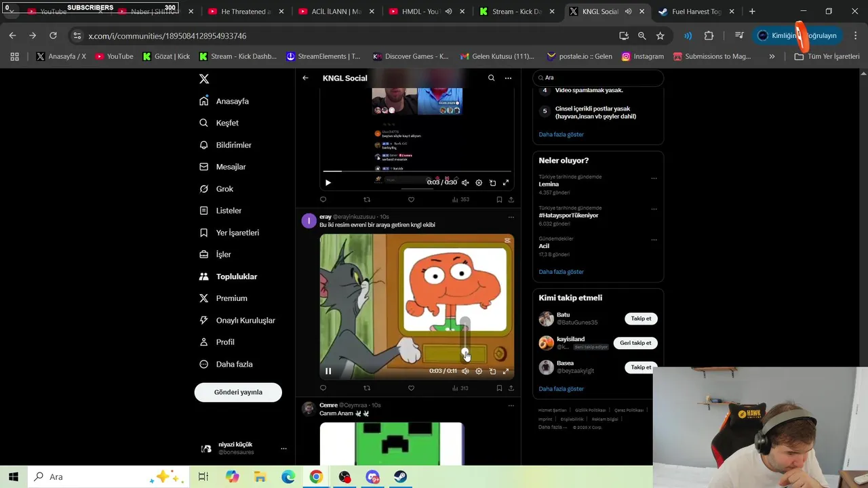Share eray's post

(511, 388)
